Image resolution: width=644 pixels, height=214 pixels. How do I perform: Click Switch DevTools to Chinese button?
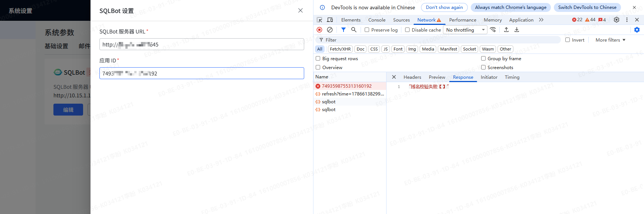[x=587, y=7]
